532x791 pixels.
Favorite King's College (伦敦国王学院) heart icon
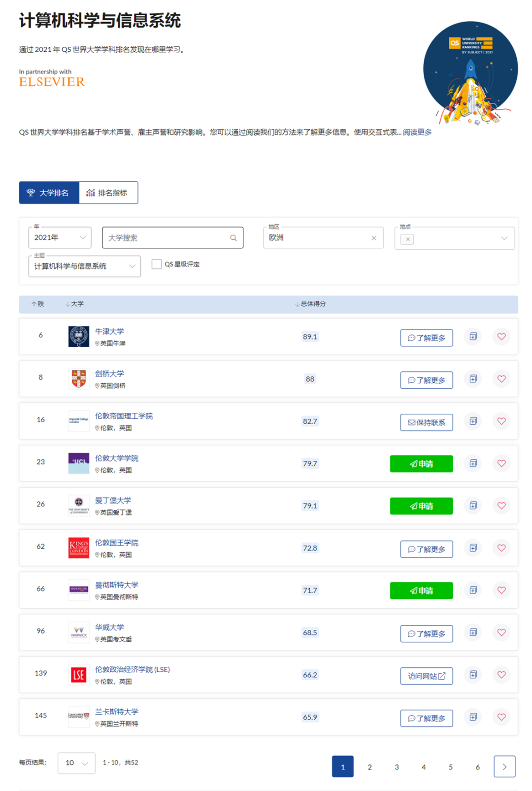tap(501, 548)
